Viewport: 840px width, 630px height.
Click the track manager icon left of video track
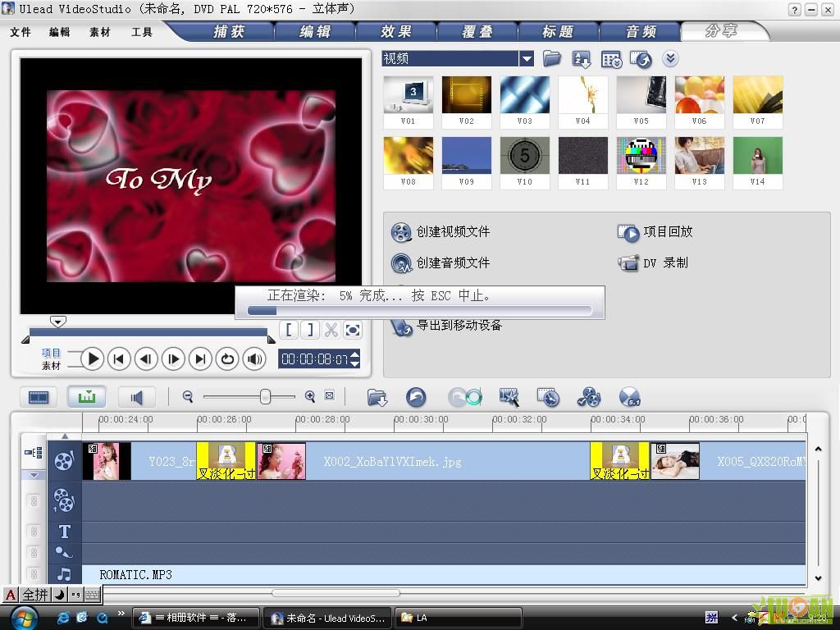tap(33, 453)
